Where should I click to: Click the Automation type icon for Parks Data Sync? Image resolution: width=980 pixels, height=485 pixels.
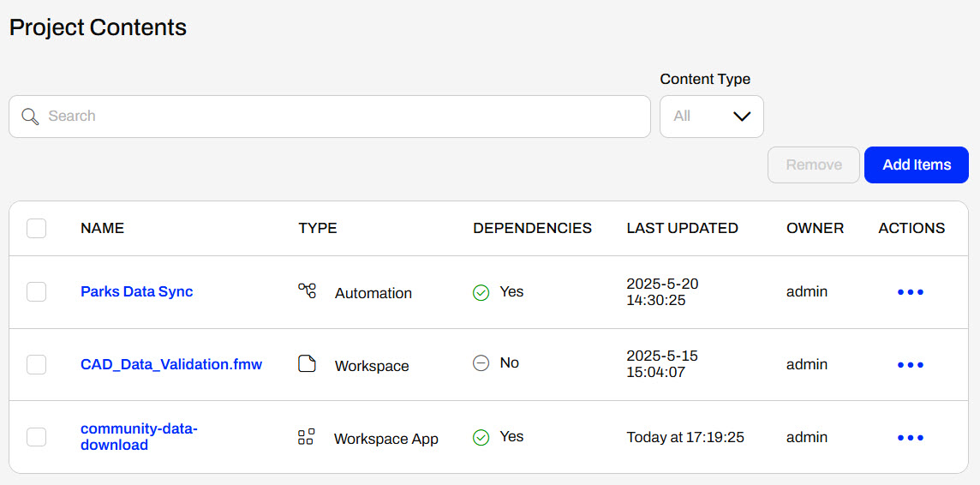pos(307,290)
